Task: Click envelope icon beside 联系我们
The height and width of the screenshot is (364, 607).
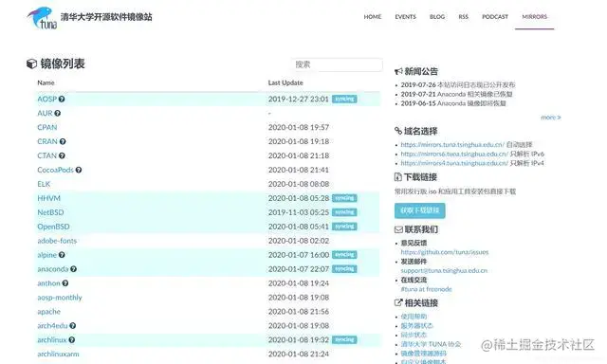Action: click(398, 229)
